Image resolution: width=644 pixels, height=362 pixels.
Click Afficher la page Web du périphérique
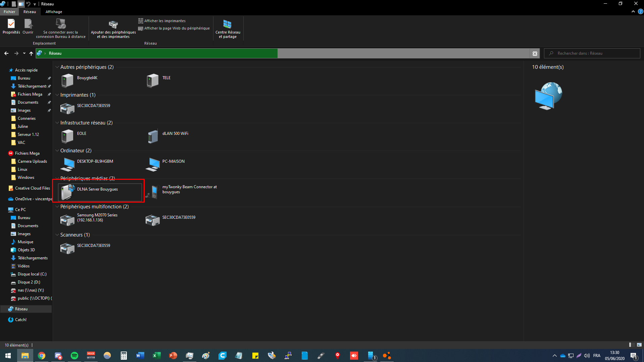(174, 29)
